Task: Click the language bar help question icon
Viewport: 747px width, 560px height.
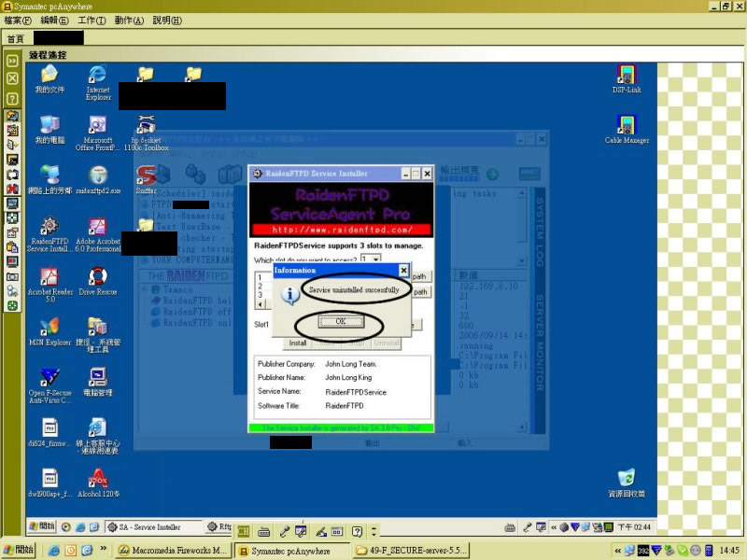Action: tap(357, 531)
